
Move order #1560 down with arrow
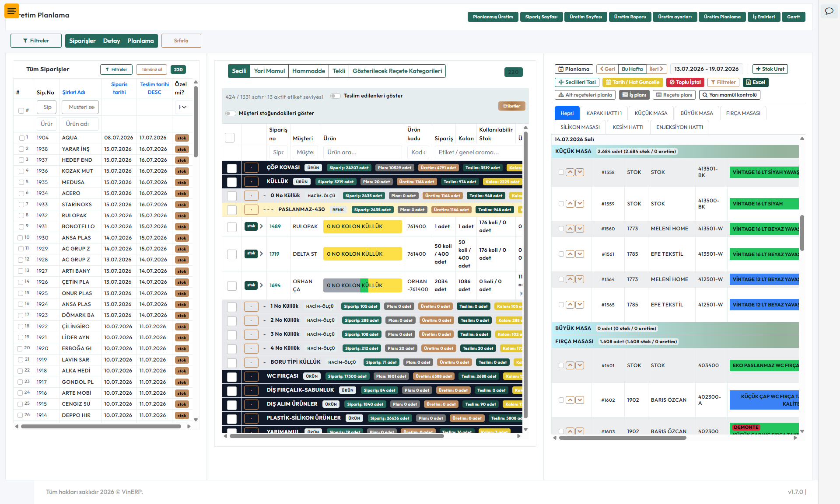pos(580,229)
